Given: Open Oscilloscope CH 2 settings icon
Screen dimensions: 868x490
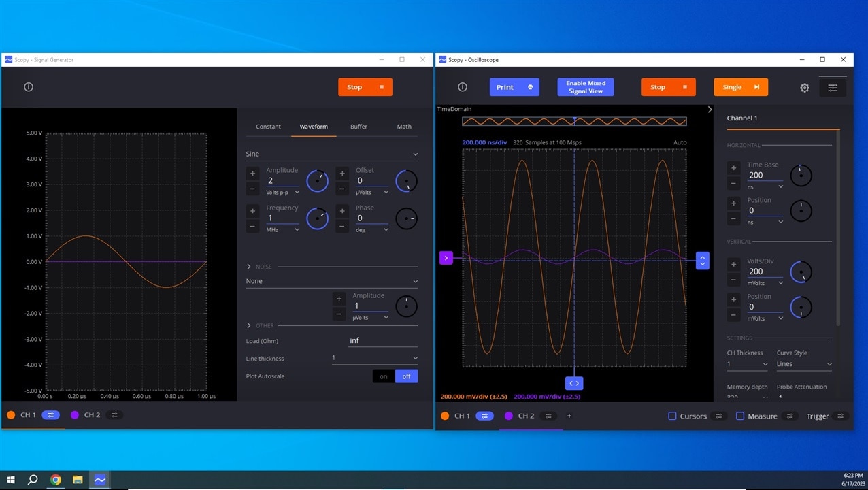Looking at the screenshot, I should (x=548, y=416).
